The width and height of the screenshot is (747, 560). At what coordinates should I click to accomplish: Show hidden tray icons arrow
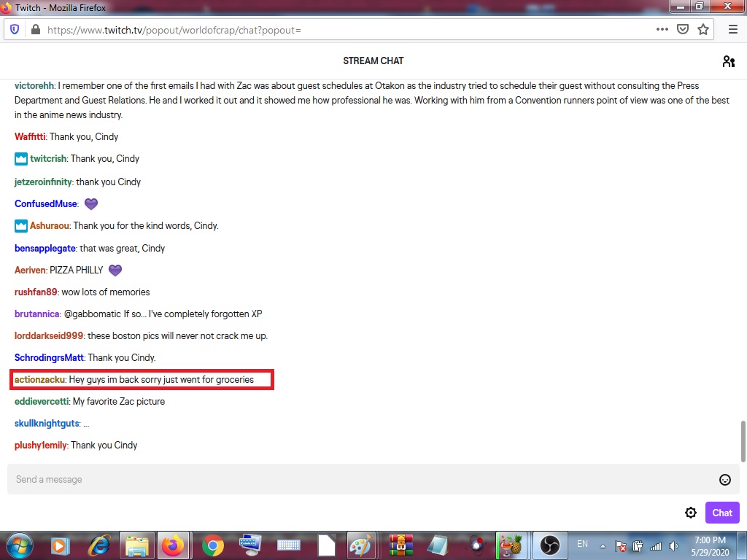(x=603, y=546)
